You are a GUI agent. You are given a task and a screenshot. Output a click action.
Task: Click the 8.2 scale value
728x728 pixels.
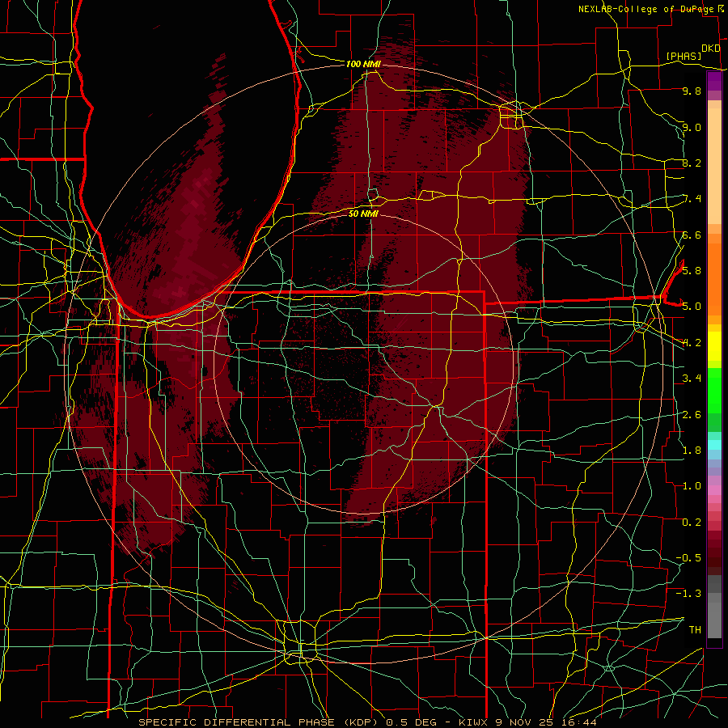(692, 163)
